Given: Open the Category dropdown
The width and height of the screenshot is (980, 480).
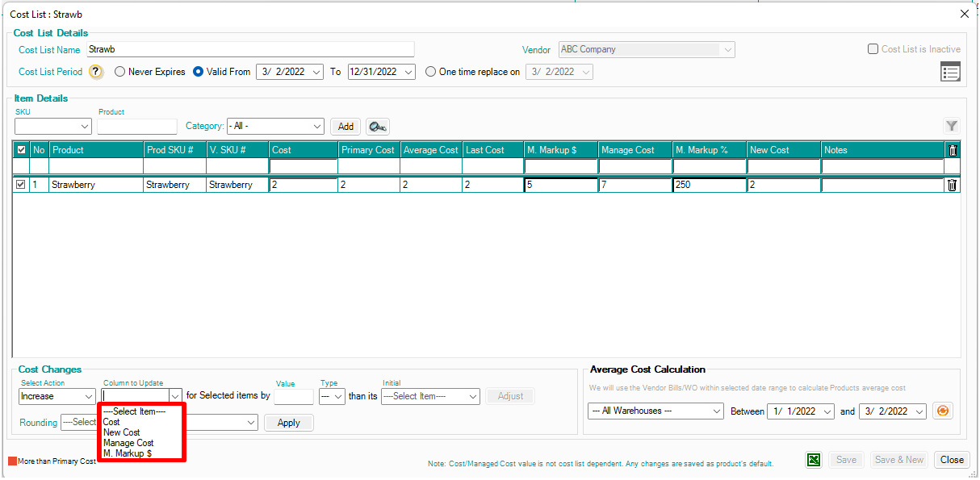Looking at the screenshot, I should [275, 127].
